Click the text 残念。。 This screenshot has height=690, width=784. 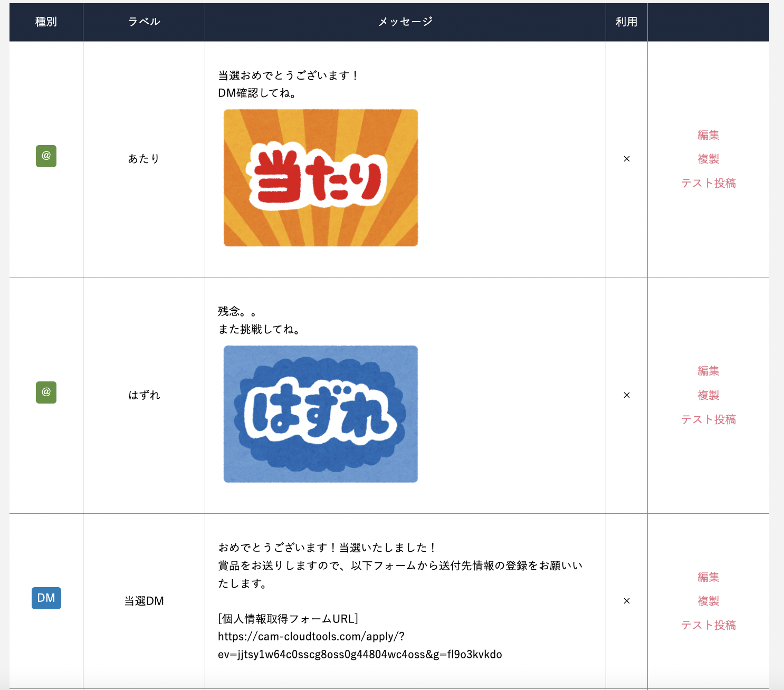(238, 311)
